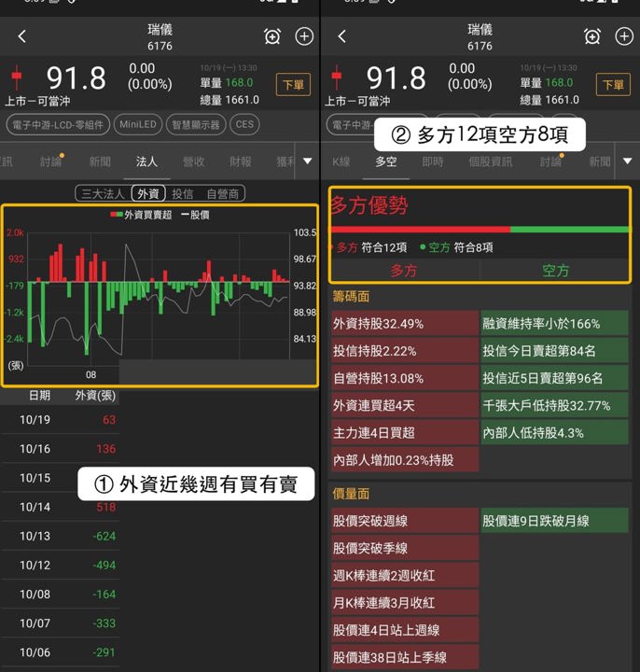Tap the 投信今日賣超第84名 item

coord(555,351)
